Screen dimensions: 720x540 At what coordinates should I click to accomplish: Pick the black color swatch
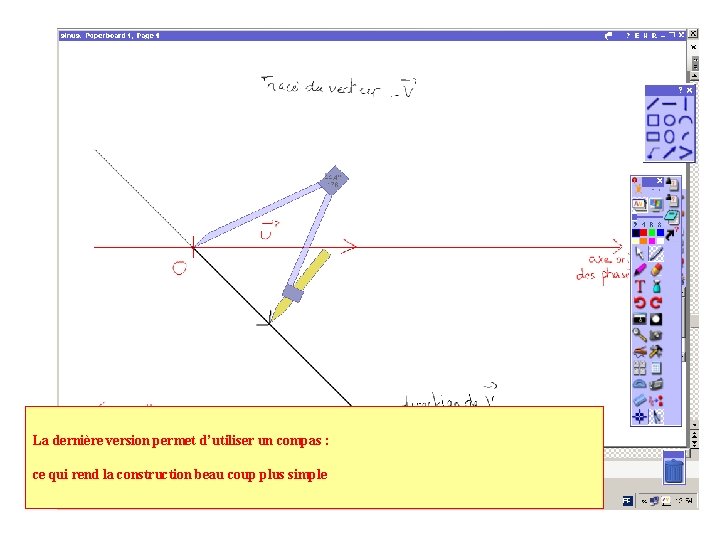coord(636,233)
